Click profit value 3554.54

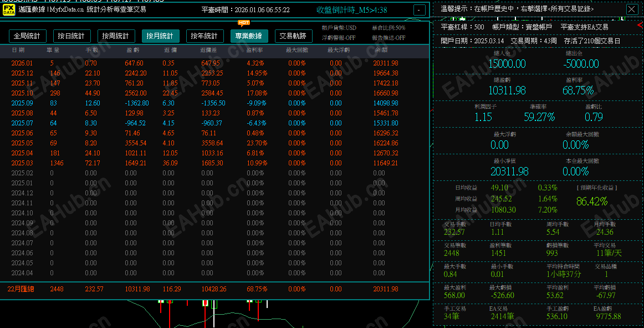tap(136, 143)
